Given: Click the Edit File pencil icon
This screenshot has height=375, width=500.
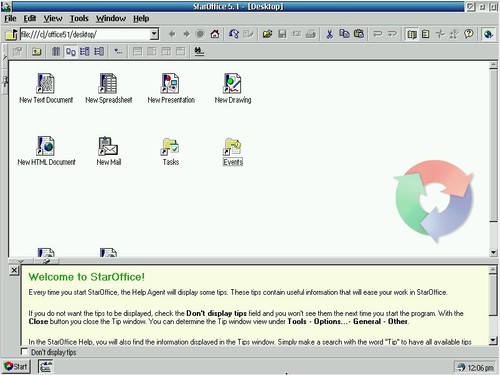Looking at the screenshot, I should point(248,34).
